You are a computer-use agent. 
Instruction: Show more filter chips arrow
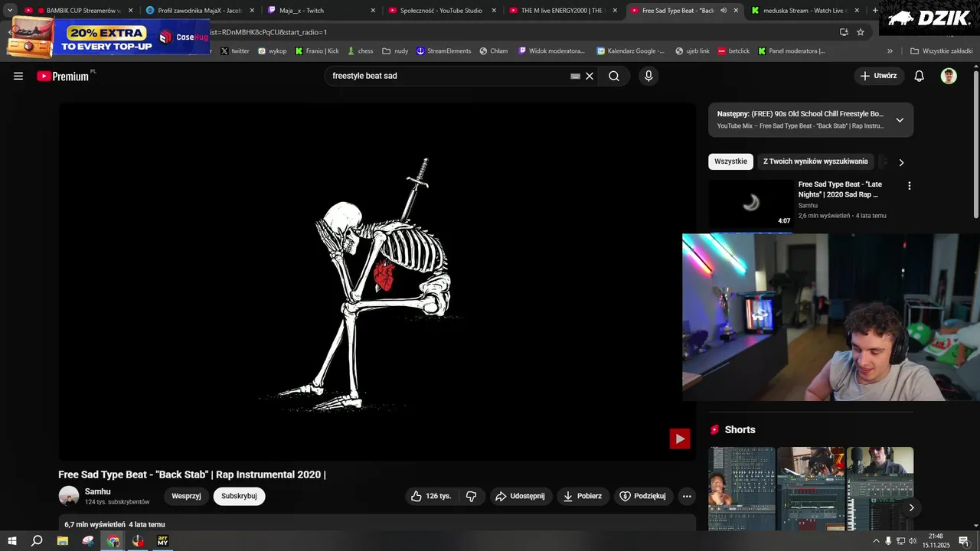pyautogui.click(x=901, y=162)
